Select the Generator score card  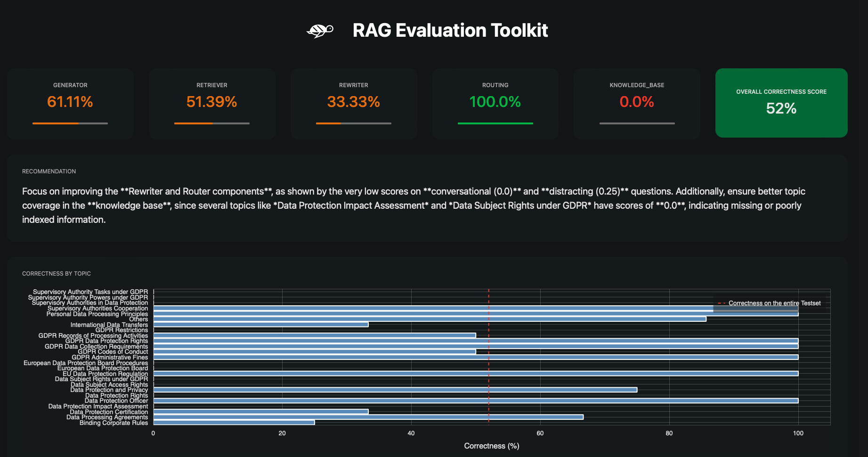(x=70, y=104)
